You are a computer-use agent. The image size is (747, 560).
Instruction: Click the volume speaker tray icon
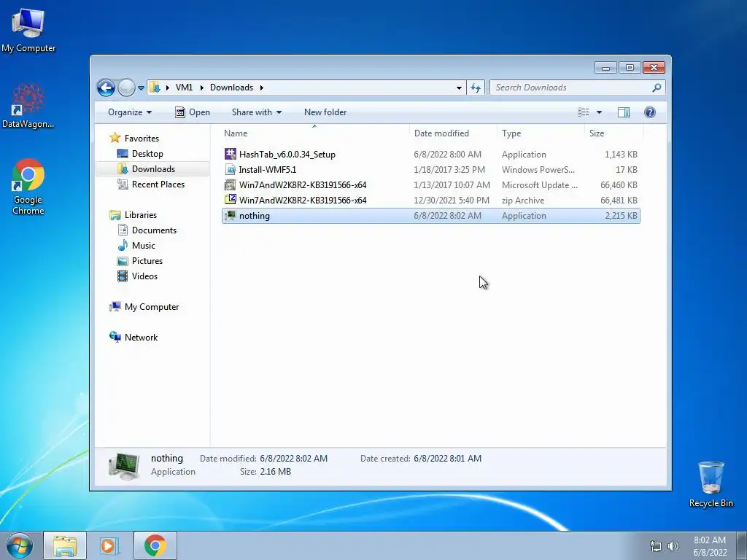pos(673,546)
